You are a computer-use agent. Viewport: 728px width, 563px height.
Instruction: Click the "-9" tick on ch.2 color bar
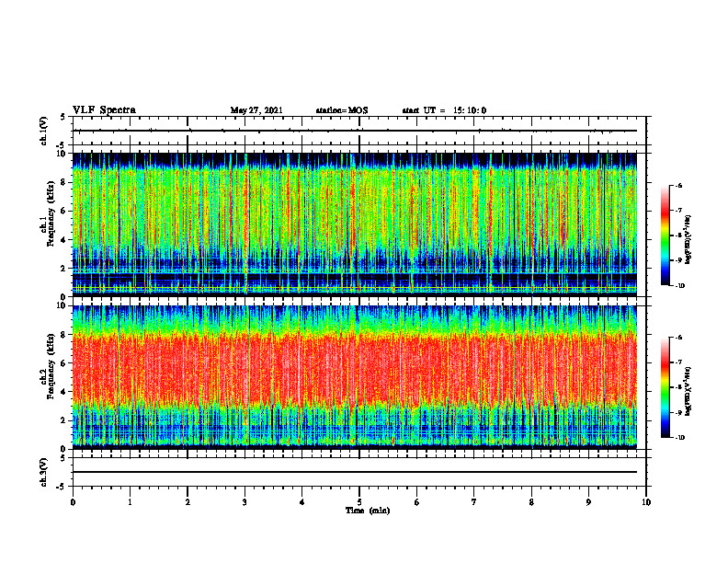[678, 413]
